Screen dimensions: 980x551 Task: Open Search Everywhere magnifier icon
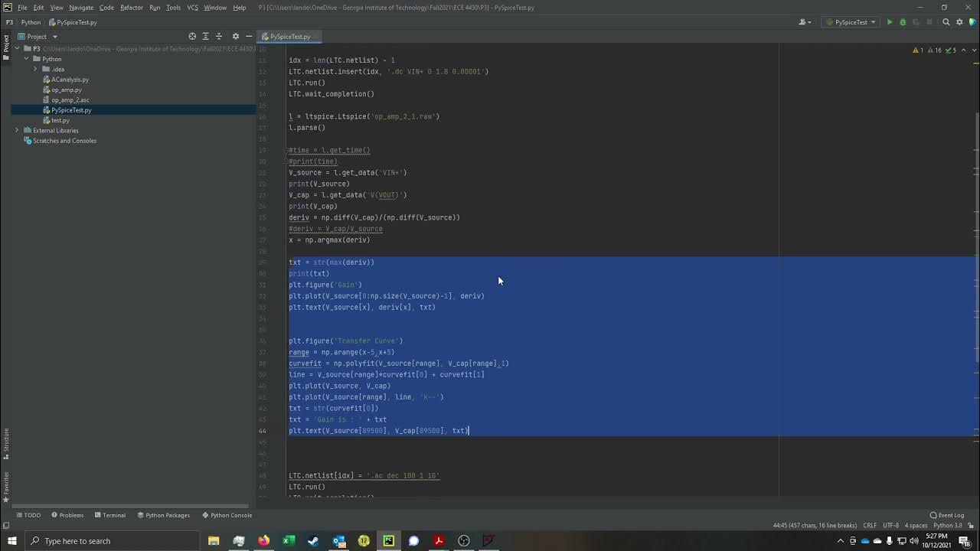point(946,22)
